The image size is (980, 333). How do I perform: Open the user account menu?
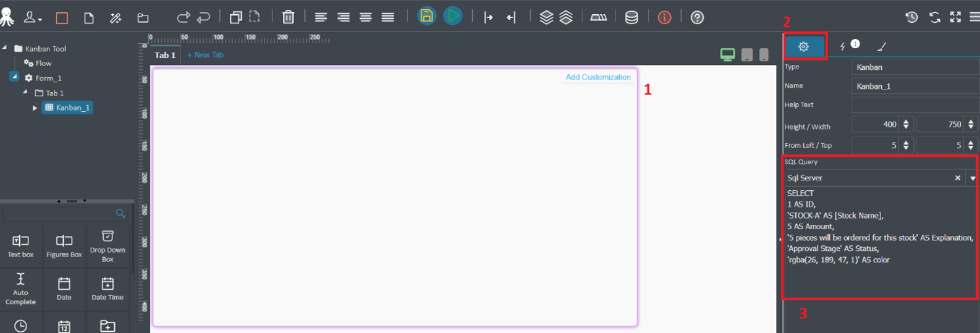click(32, 17)
